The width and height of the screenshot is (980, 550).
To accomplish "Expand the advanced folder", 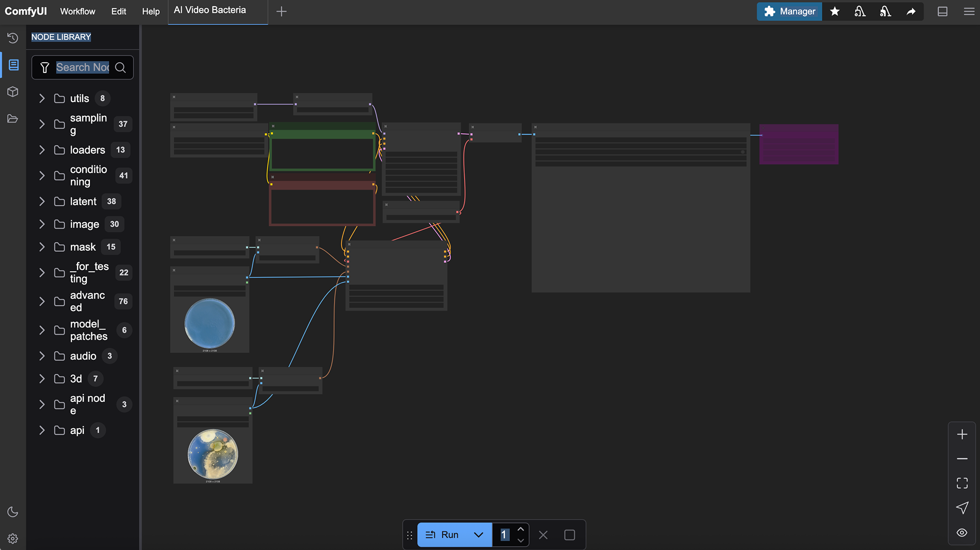I will pos(42,301).
